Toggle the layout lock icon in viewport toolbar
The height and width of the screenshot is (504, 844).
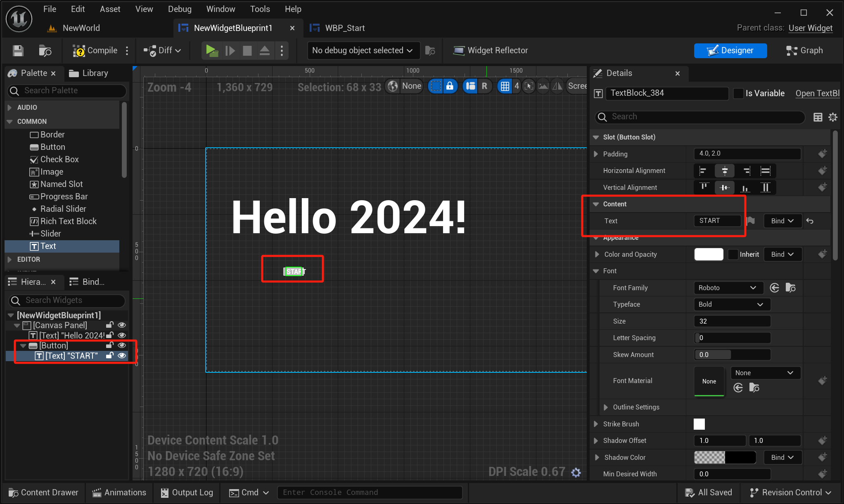[x=450, y=86]
